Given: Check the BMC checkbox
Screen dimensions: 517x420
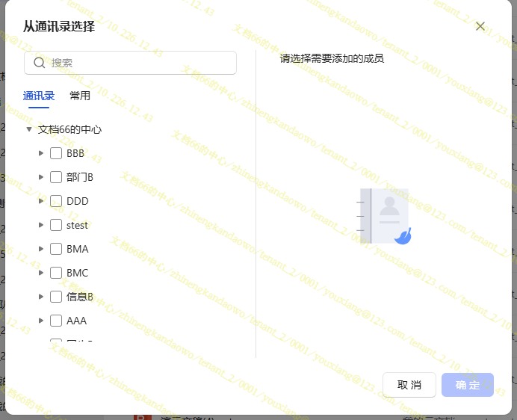Looking at the screenshot, I should (56, 273).
